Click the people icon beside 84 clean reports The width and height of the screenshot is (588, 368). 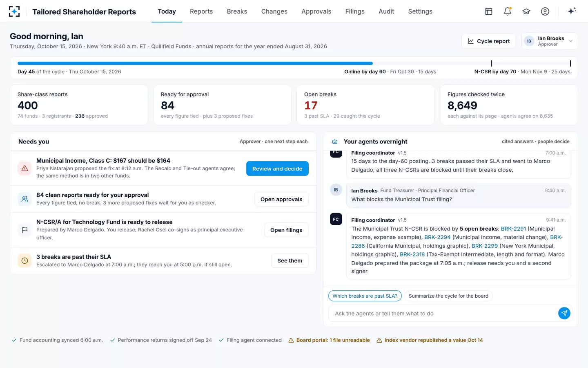point(24,199)
